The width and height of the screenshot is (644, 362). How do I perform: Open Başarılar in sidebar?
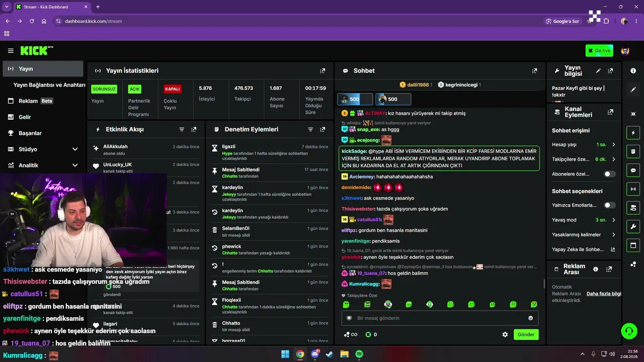pyautogui.click(x=43, y=133)
